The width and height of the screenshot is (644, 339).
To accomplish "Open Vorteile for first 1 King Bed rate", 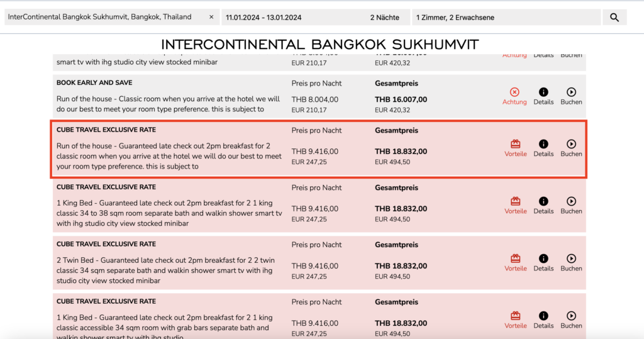I will point(516,201).
